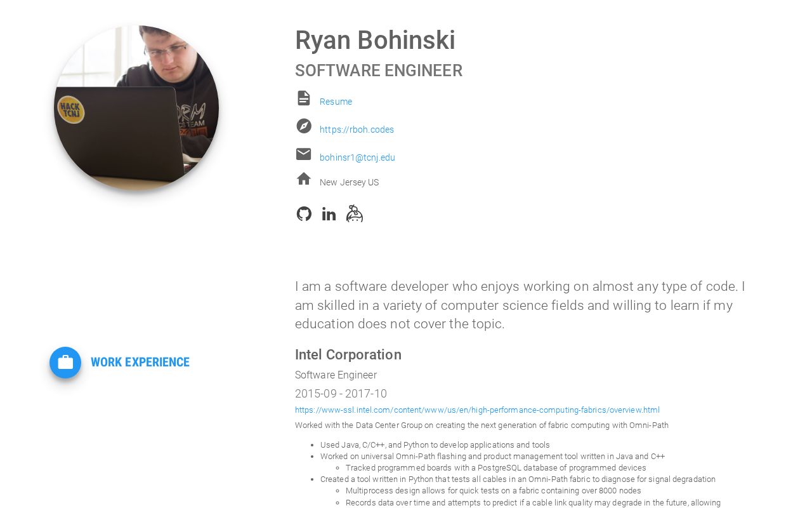Open the LinkedIn profile icon
Image resolution: width=812 pixels, height=508 pixels.
(x=329, y=214)
